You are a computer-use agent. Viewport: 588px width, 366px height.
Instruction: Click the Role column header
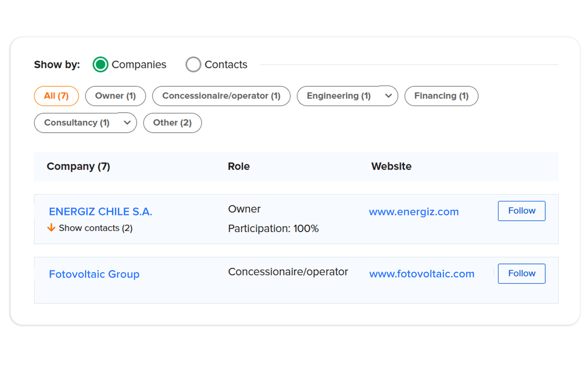pos(239,166)
